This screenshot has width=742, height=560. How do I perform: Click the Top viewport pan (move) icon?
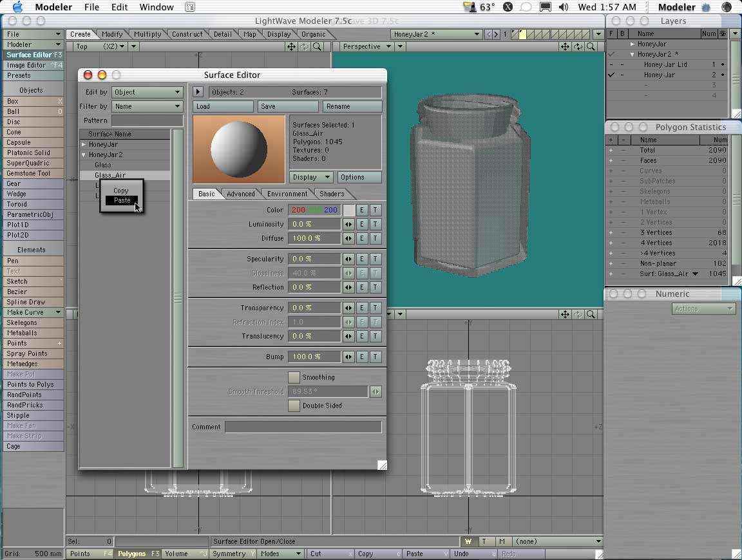[x=291, y=46]
